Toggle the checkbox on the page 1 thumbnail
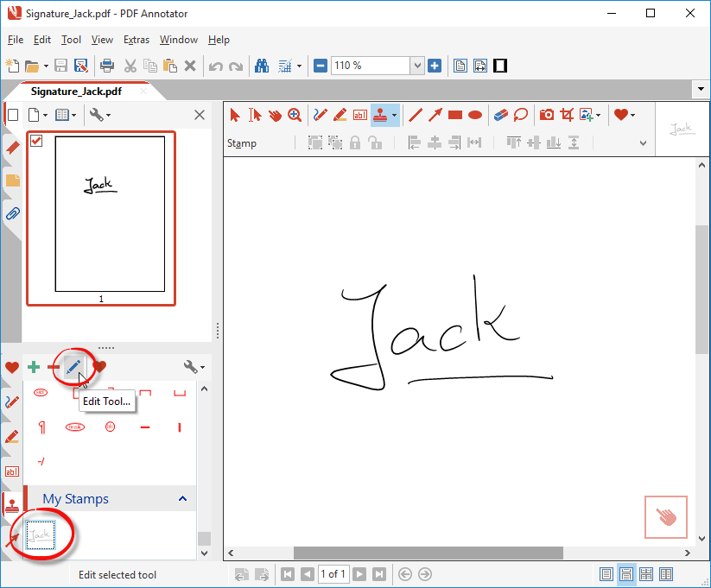The image size is (711, 588). coord(35,142)
